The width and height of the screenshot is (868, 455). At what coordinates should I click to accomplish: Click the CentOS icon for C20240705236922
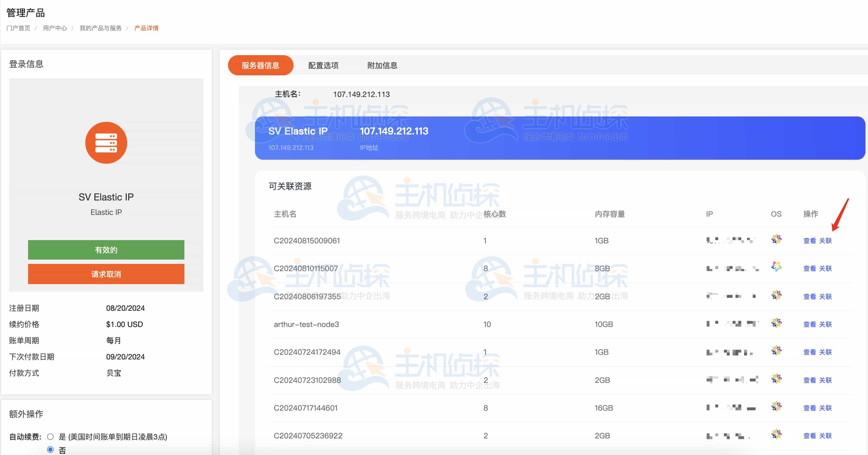(x=777, y=434)
